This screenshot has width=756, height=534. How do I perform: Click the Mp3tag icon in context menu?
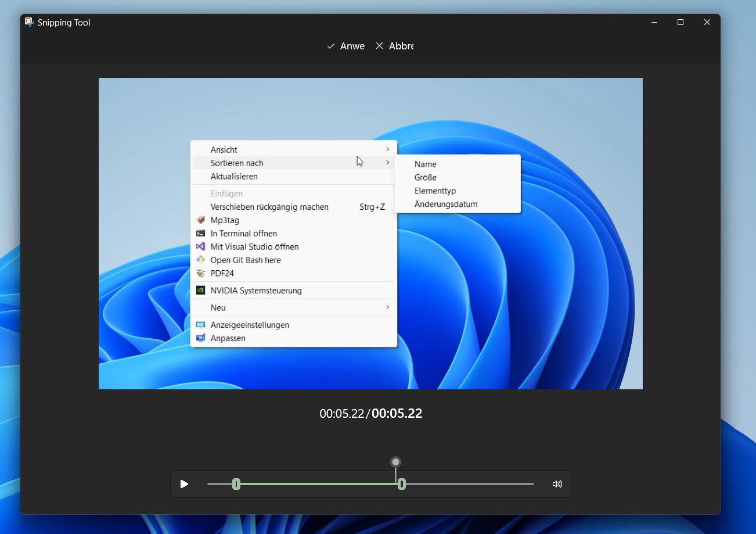(201, 220)
